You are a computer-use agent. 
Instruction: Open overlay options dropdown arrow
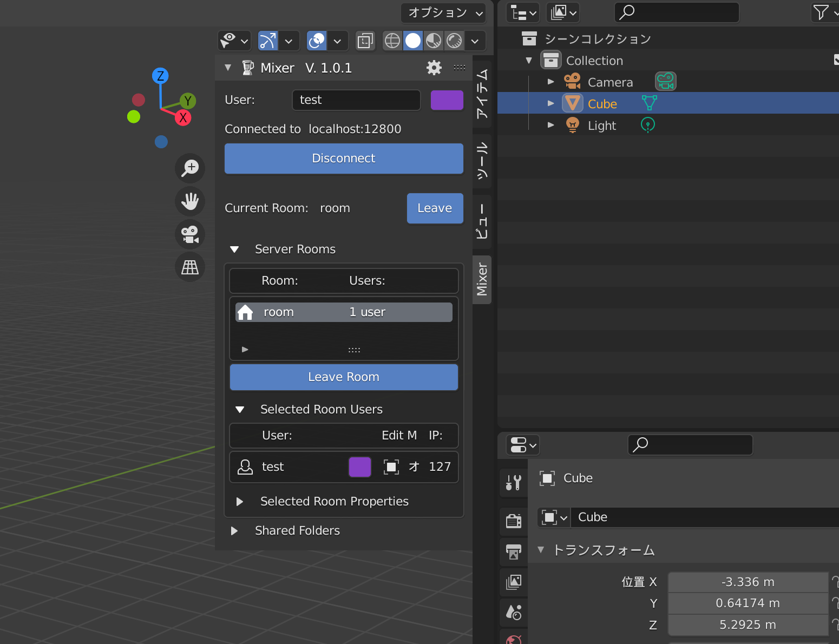(337, 41)
